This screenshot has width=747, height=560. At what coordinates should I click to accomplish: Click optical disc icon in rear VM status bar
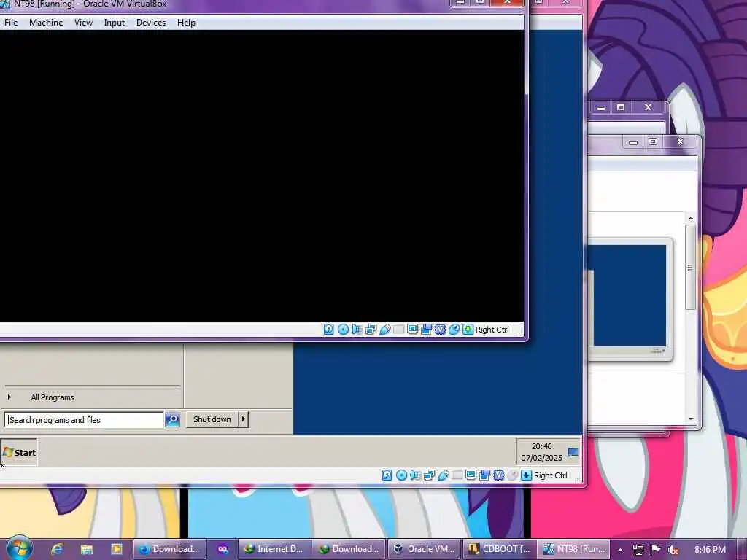tap(402, 475)
